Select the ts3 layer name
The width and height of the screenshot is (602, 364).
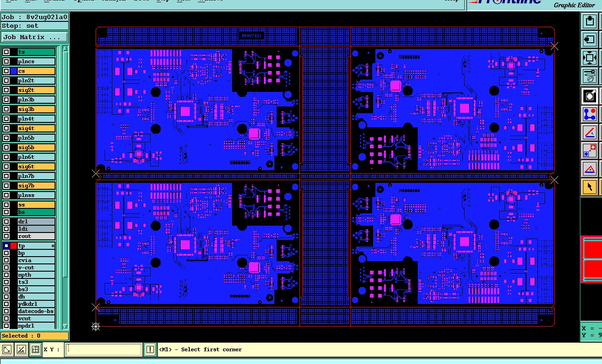coord(36,282)
